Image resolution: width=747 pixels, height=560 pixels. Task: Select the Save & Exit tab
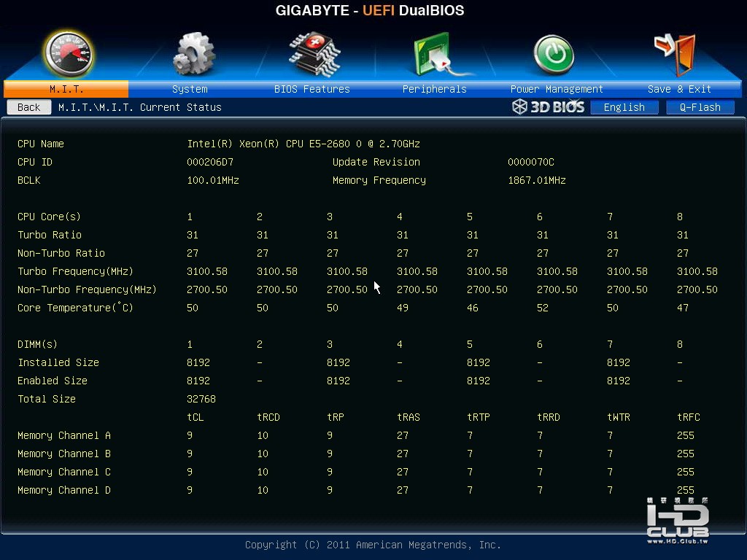tap(679, 89)
